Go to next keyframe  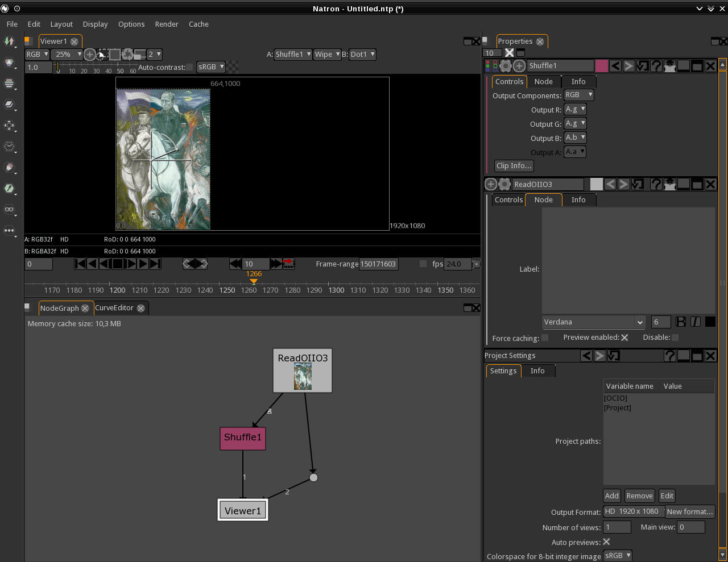pyautogui.click(x=201, y=264)
